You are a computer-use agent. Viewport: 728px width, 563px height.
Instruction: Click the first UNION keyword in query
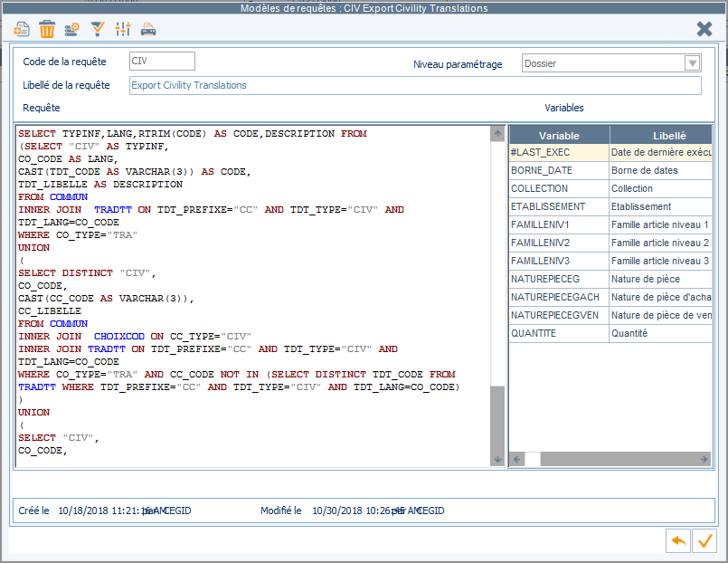[x=33, y=248]
